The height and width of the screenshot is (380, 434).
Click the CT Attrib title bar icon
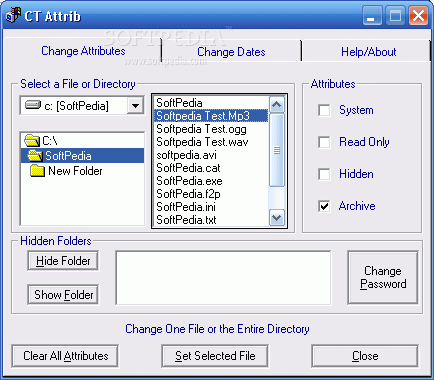coord(13,15)
